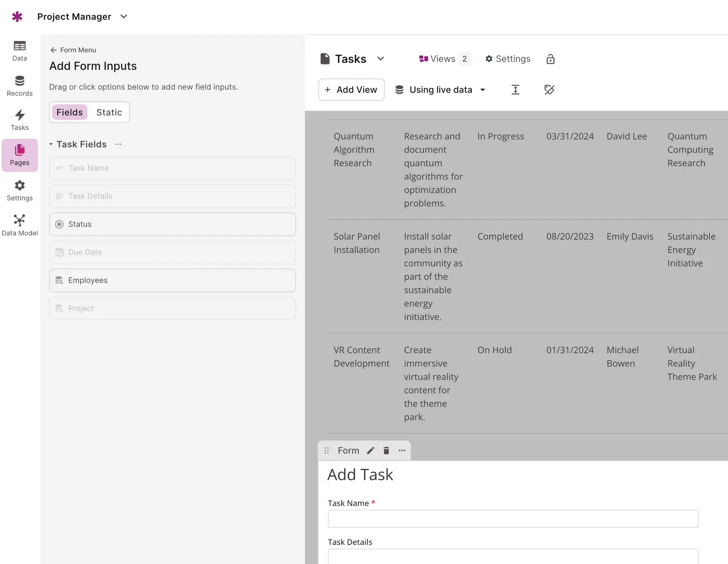Open the Views menu showing 2 views
Viewport: 728px width, 564px height.
(443, 59)
